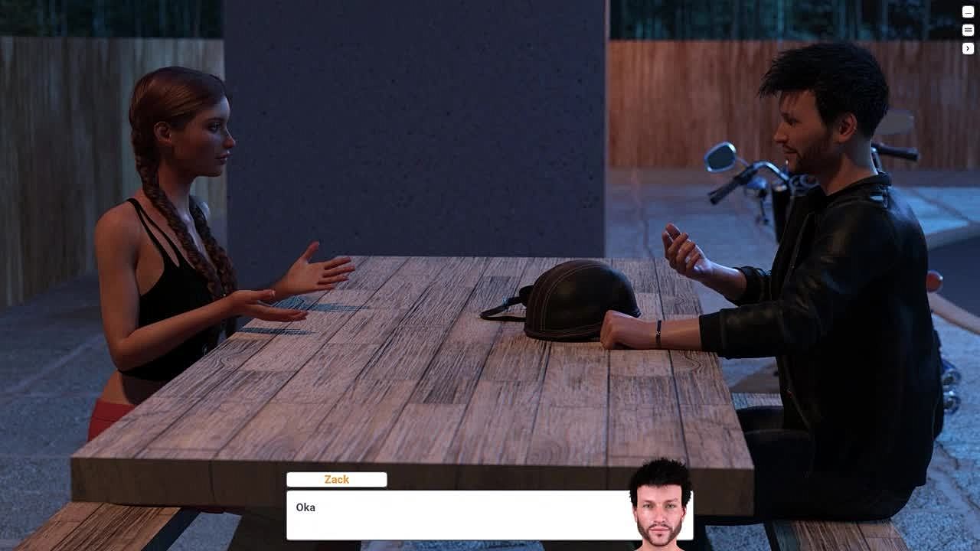Click the right chevron skip icon
The image size is (980, 551).
pyautogui.click(x=968, y=48)
